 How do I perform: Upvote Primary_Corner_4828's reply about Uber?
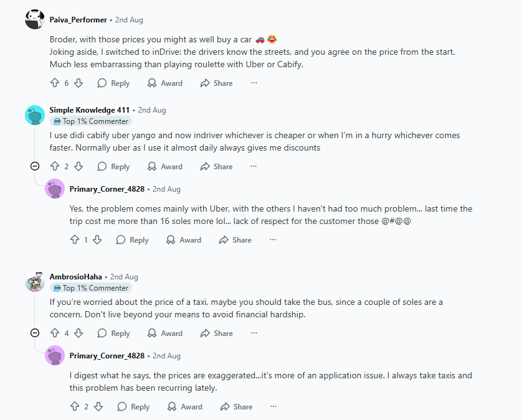click(74, 240)
